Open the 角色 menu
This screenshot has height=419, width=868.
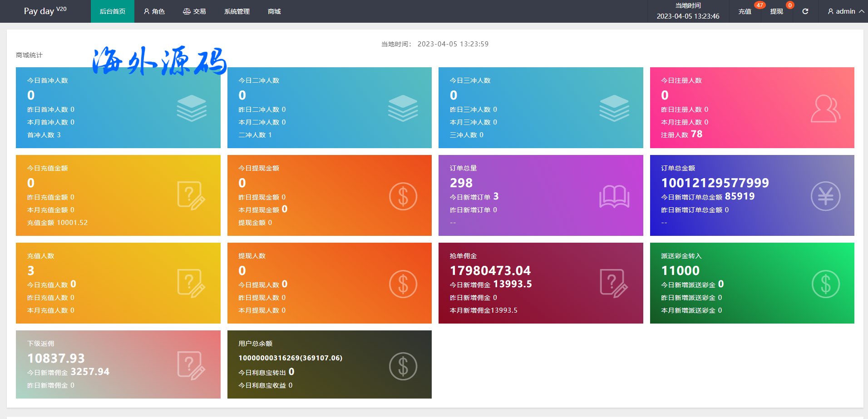(154, 11)
